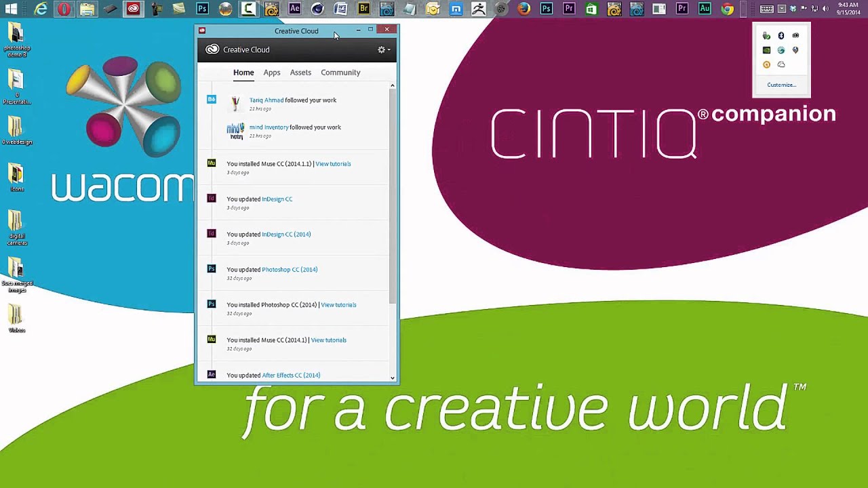The width and height of the screenshot is (868, 488).
Task: Open the InDesign CC (2014) link
Action: 286,235
